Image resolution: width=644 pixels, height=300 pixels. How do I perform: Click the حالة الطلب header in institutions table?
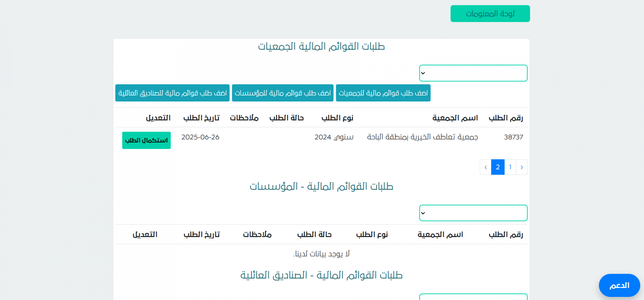(x=314, y=234)
